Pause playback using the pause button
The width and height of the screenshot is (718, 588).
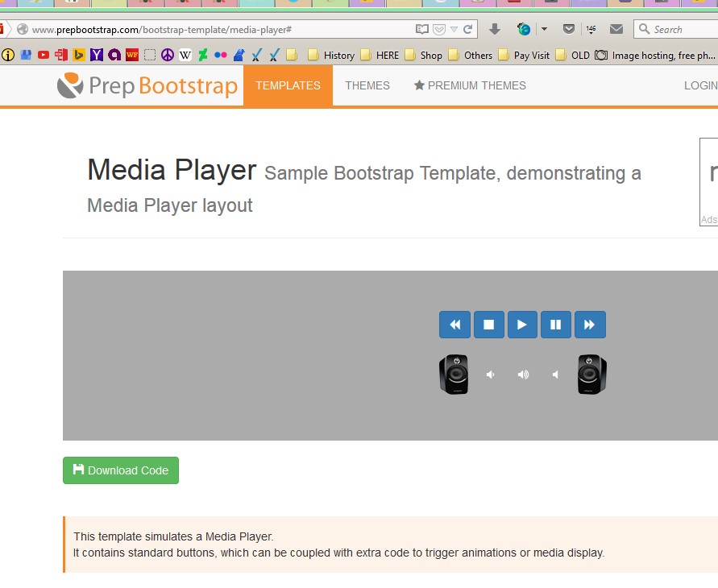pyautogui.click(x=555, y=325)
